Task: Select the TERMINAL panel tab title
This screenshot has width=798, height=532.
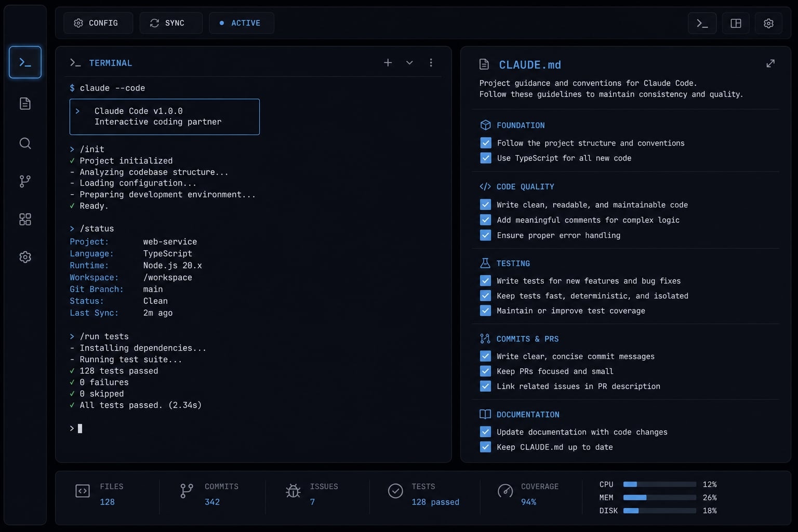Action: pos(111,63)
